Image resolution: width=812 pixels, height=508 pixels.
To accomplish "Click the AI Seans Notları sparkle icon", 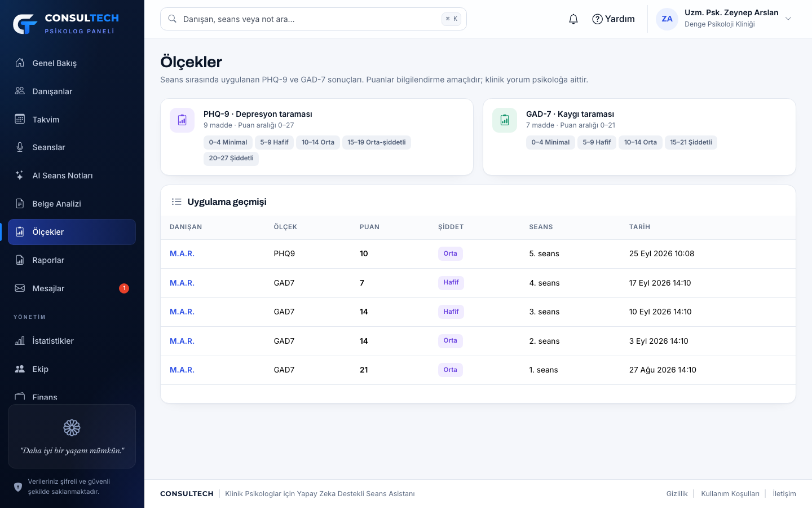I will click(x=20, y=176).
